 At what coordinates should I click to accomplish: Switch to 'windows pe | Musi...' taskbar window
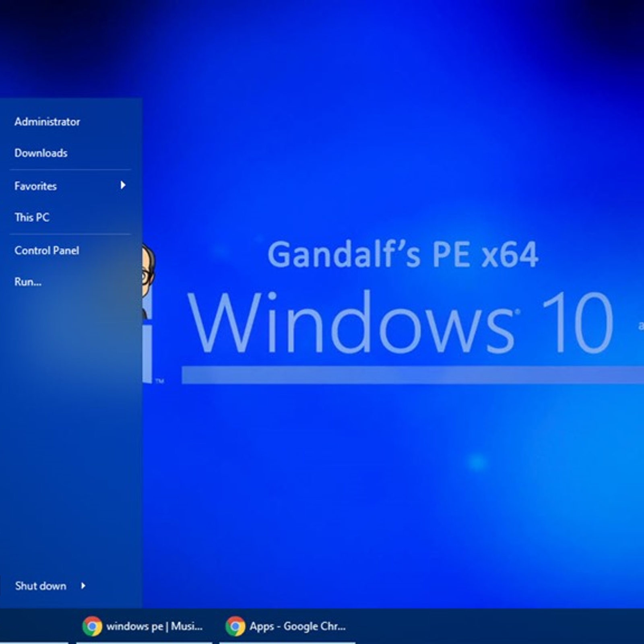click(x=144, y=626)
